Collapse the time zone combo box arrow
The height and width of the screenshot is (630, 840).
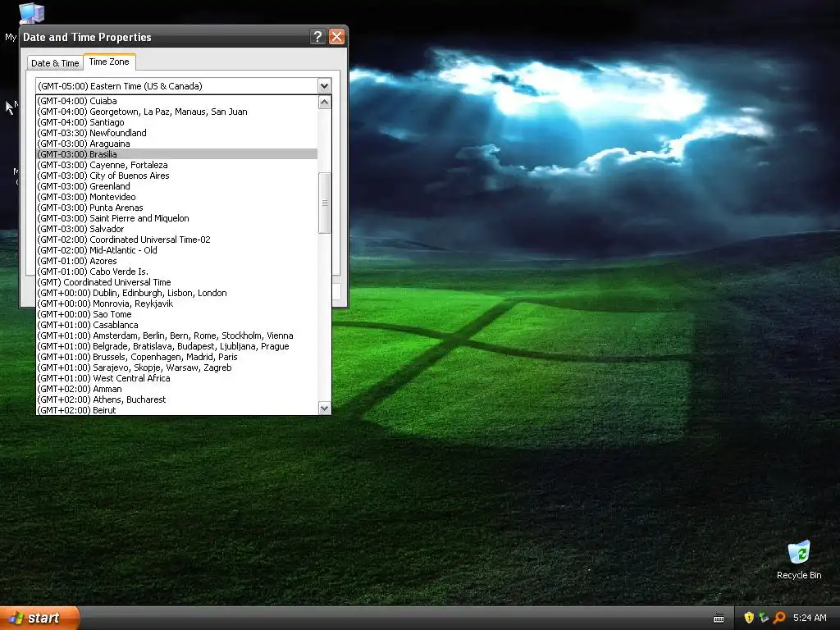324,85
